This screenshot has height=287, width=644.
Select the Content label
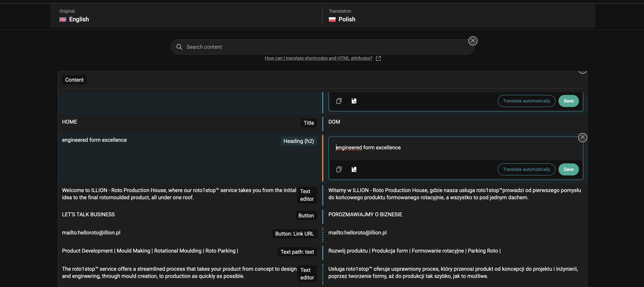click(x=74, y=80)
